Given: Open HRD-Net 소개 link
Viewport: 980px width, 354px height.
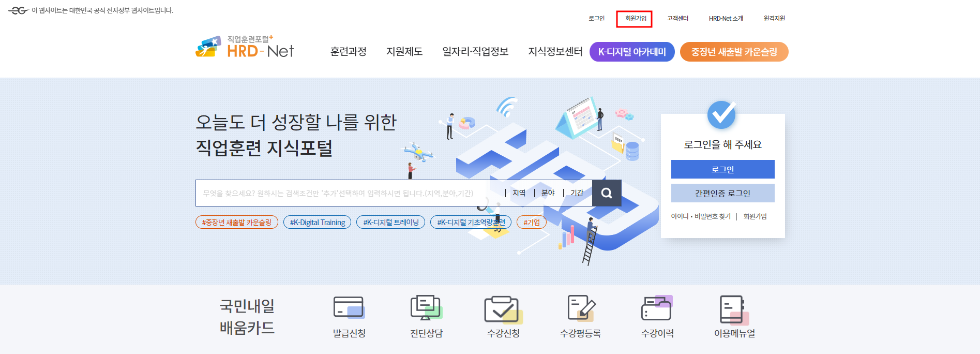Looking at the screenshot, I should pyautogui.click(x=726, y=19).
